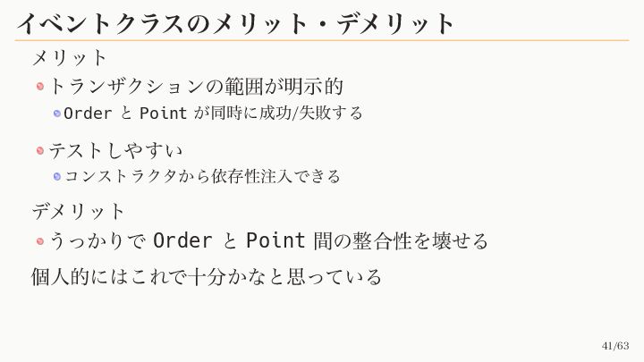Select the メリット heading text
Image resolution: width=644 pixels, height=362 pixels.
click(69, 57)
